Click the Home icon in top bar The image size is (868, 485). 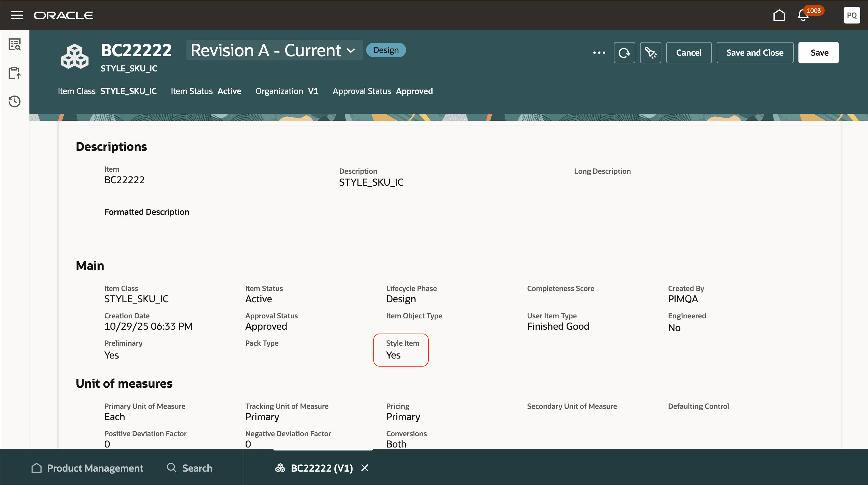(779, 15)
